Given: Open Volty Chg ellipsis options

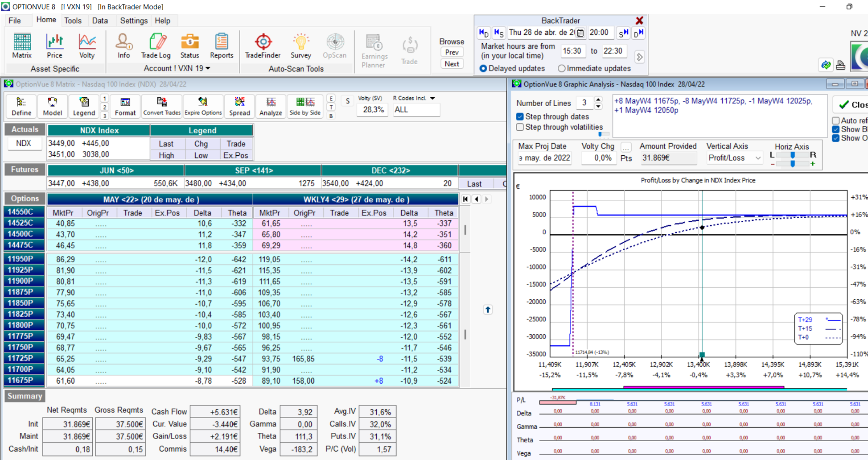Looking at the screenshot, I should pos(626,147).
